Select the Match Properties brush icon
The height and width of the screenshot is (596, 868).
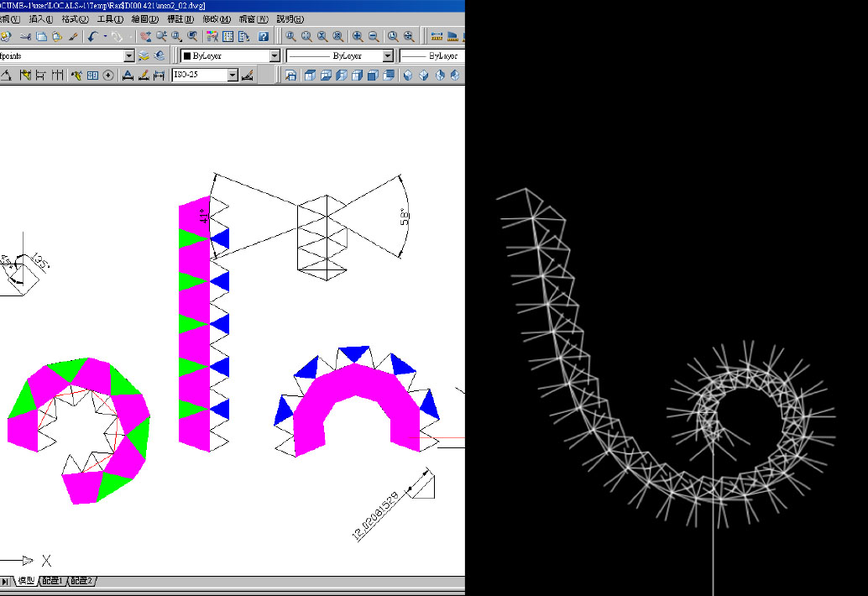coord(73,36)
